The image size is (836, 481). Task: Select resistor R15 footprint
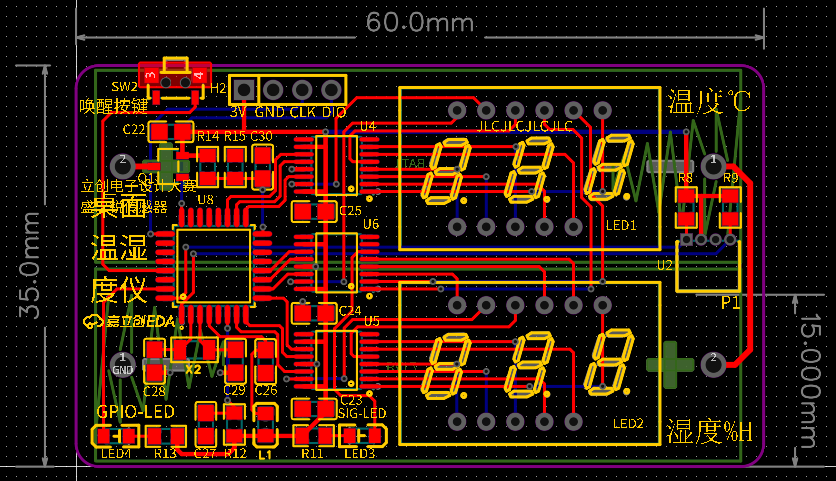(x=235, y=166)
